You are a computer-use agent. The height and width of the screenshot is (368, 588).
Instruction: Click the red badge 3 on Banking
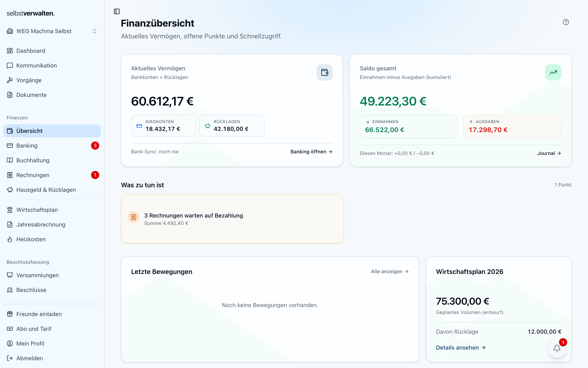(95, 146)
